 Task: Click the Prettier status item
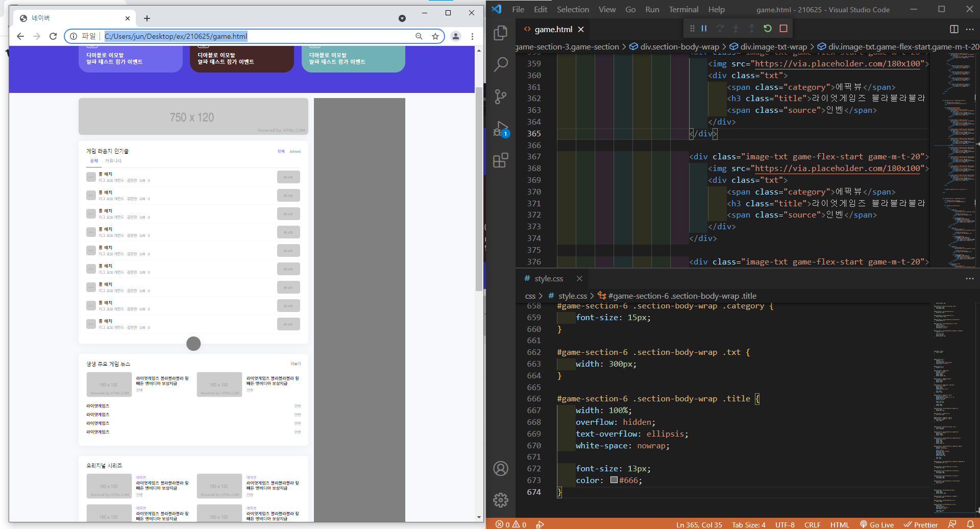pos(920,524)
